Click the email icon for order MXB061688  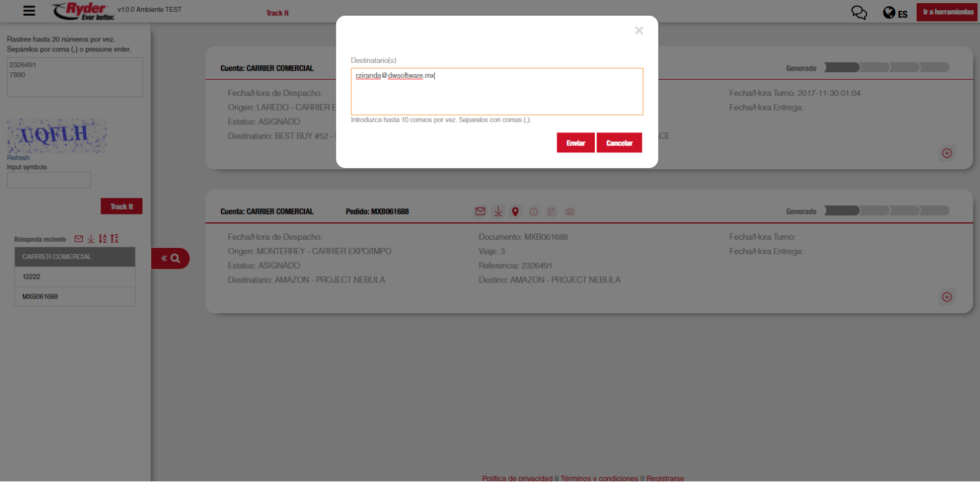point(480,212)
